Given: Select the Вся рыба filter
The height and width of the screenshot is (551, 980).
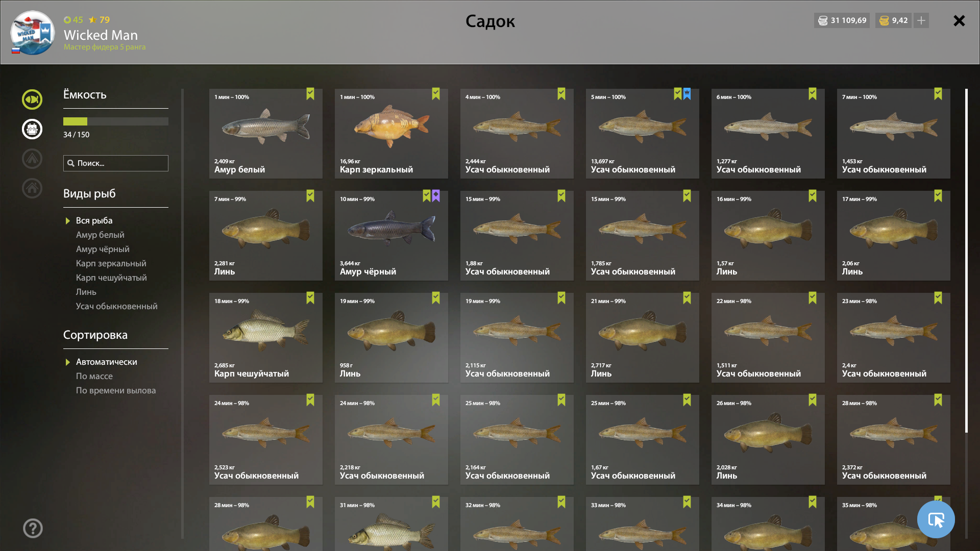Looking at the screenshot, I should coord(94,220).
